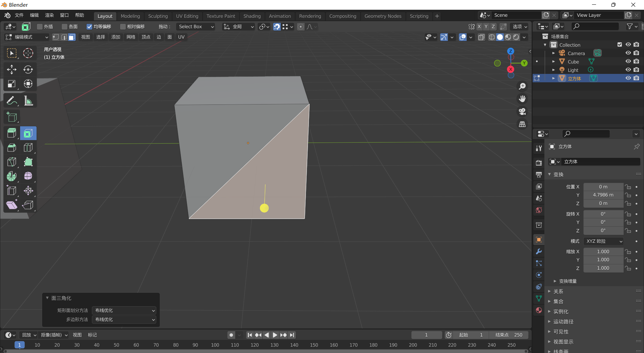This screenshot has height=353, width=644.
Task: Enable the 相对偏移 checkbox
Action: tap(123, 27)
